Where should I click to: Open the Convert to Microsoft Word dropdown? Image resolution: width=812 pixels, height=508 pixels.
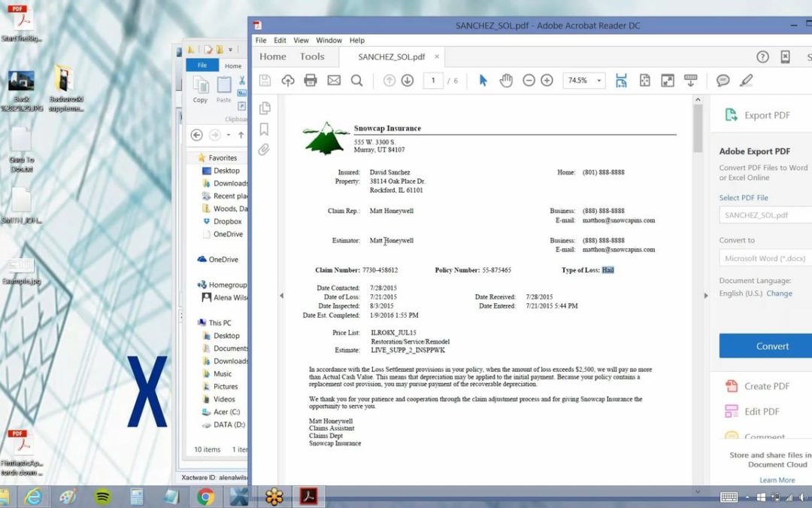point(765,258)
